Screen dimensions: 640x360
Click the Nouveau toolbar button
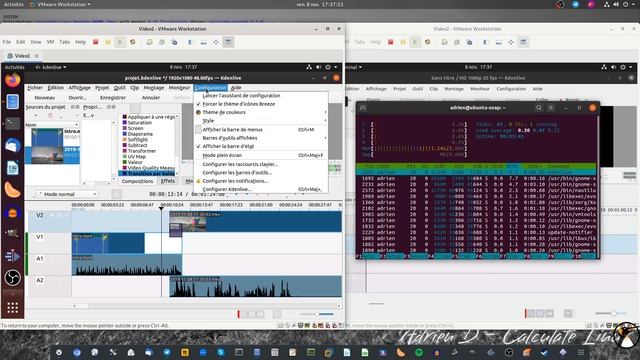(45, 98)
